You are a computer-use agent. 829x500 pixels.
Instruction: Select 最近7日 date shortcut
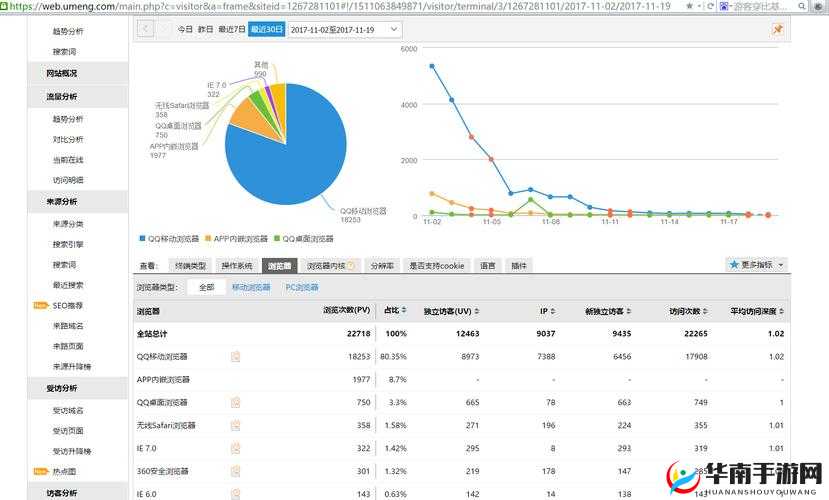click(232, 30)
